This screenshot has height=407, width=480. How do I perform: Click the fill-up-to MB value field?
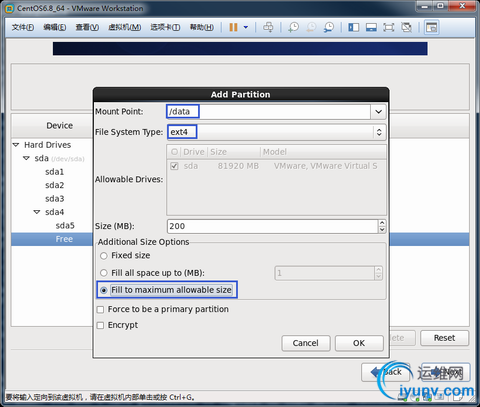(325, 273)
